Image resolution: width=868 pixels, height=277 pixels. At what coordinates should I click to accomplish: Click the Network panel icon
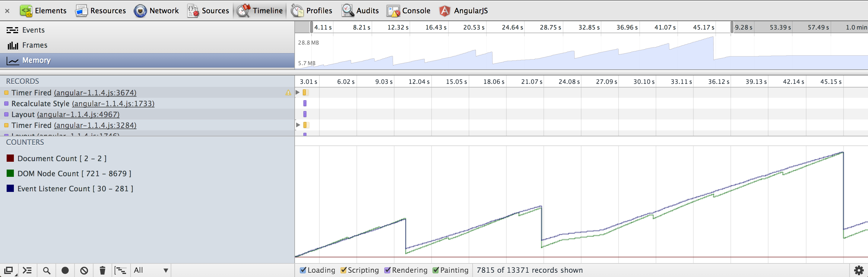(140, 11)
